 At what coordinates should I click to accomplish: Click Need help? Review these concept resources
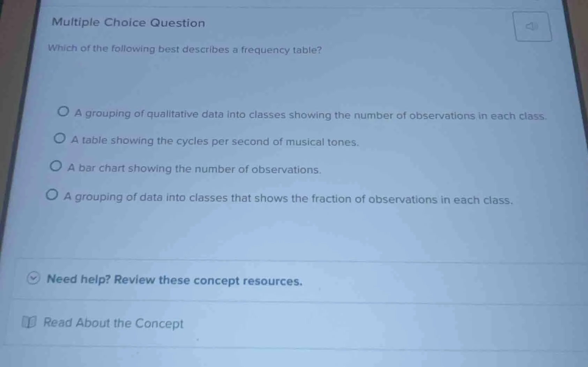pos(174,280)
